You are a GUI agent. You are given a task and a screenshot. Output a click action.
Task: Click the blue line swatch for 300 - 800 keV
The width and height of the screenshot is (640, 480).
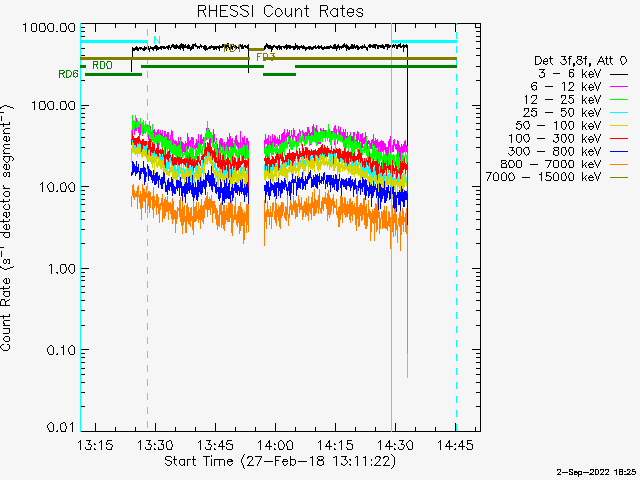point(619,151)
